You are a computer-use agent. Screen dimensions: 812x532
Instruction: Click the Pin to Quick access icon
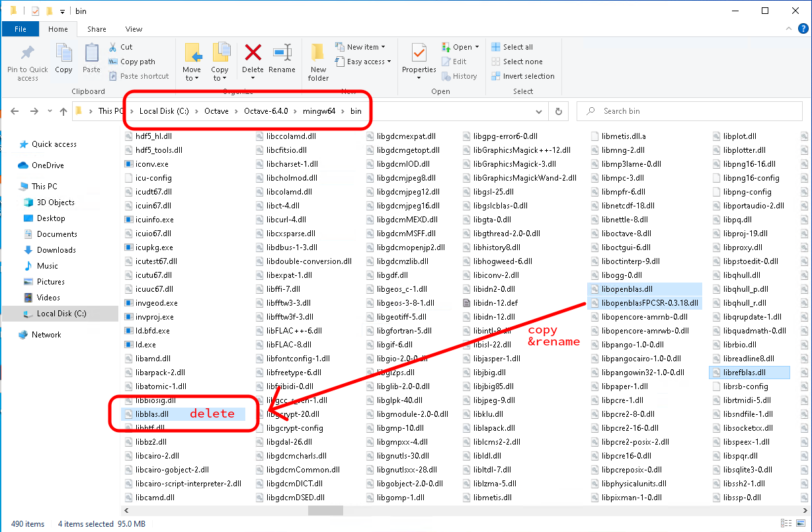28,53
